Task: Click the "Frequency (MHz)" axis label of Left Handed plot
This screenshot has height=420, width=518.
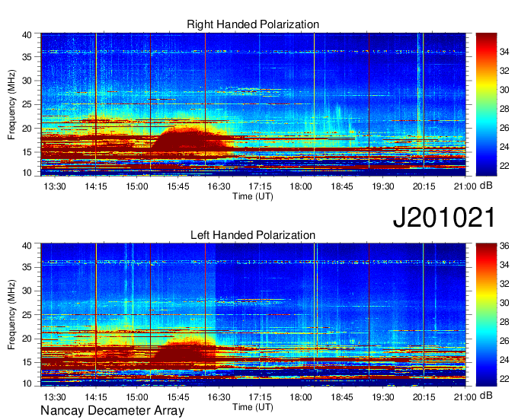Action: pyautogui.click(x=11, y=314)
